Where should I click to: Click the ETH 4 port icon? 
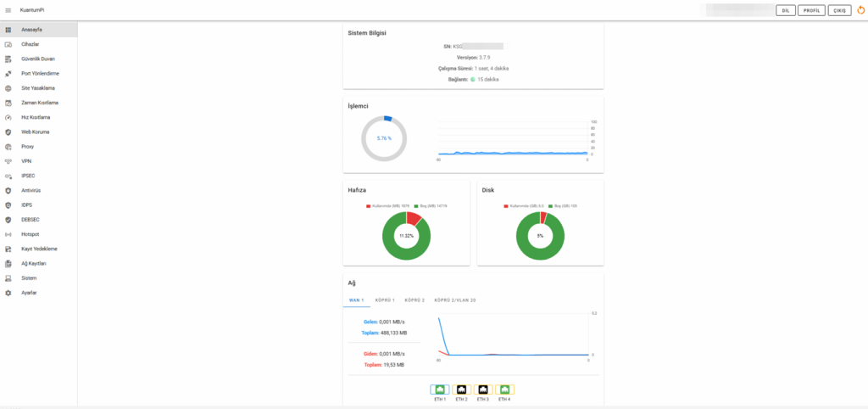click(505, 389)
